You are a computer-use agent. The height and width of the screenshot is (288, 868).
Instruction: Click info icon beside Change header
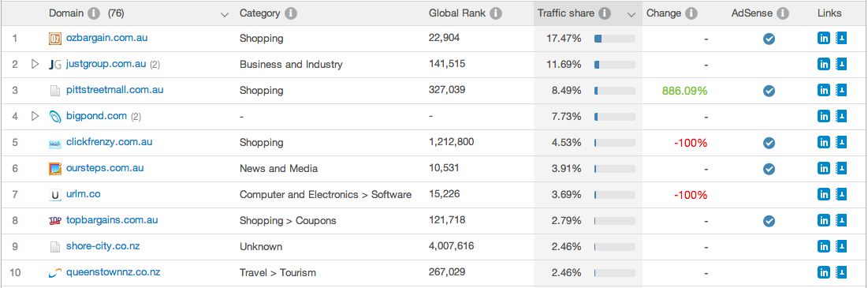click(691, 13)
